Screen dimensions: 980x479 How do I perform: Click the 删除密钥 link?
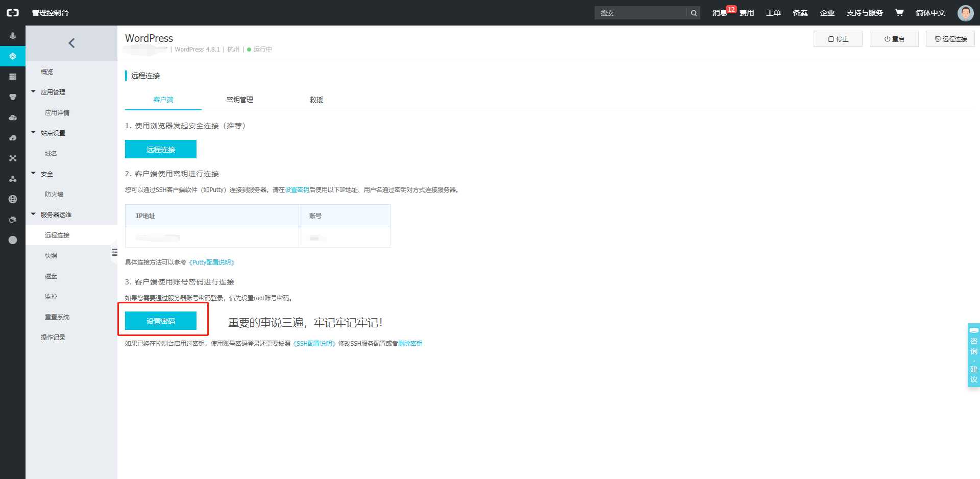[410, 344]
